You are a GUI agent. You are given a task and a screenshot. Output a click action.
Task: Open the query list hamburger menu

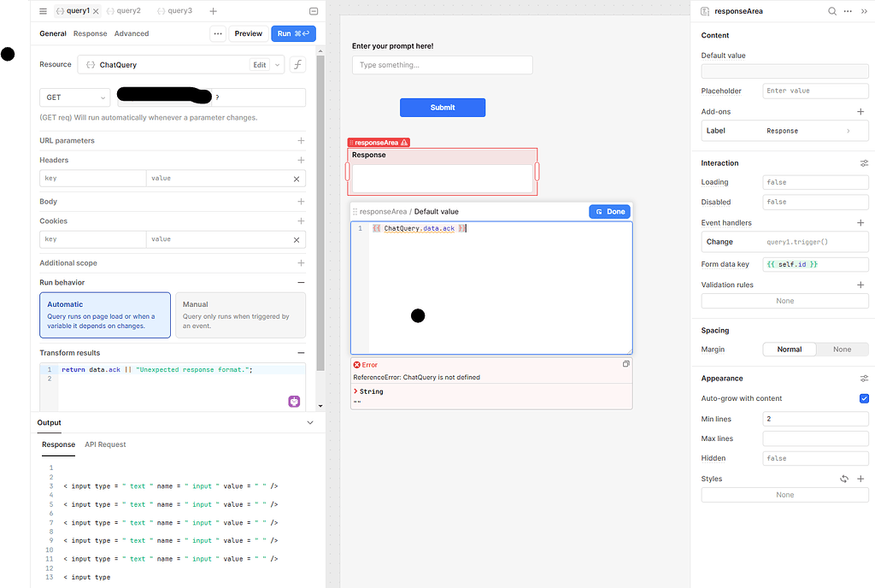click(x=42, y=12)
